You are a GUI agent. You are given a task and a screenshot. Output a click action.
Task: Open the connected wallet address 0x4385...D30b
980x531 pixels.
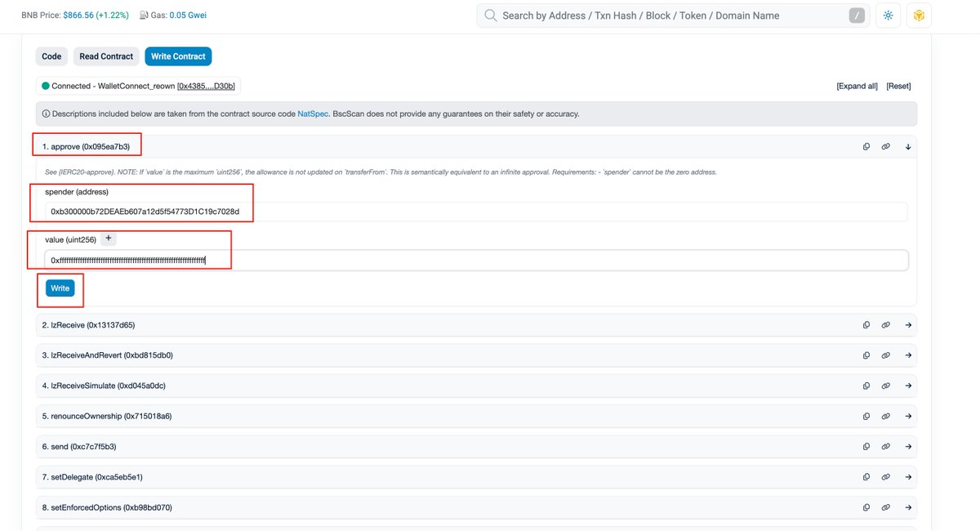[x=207, y=86]
